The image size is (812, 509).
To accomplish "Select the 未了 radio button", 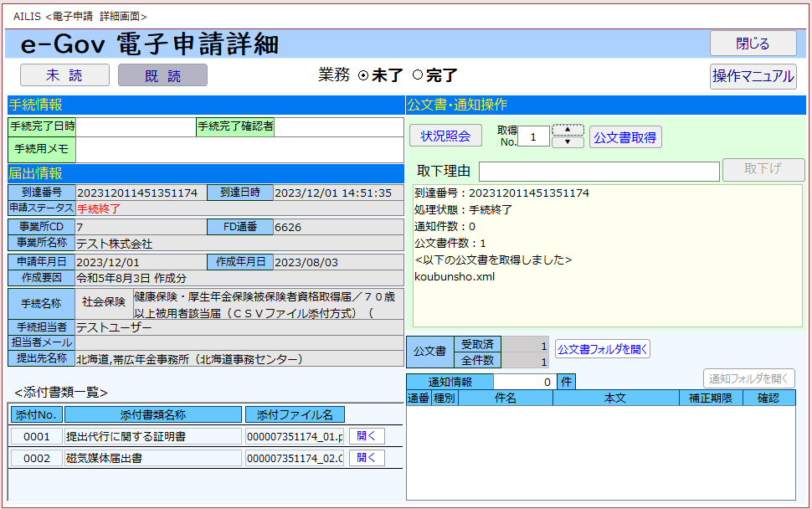I will point(363,75).
